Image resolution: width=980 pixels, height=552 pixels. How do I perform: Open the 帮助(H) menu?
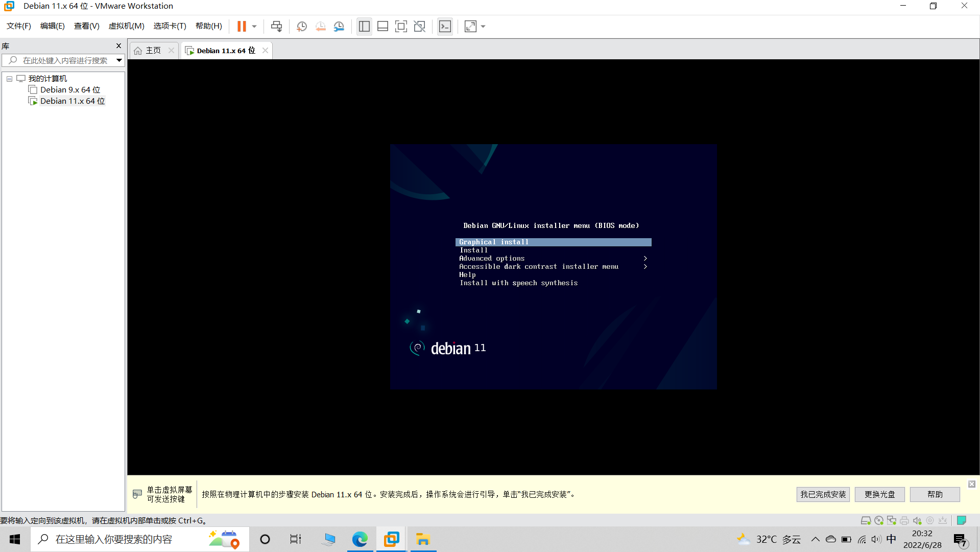tap(209, 26)
